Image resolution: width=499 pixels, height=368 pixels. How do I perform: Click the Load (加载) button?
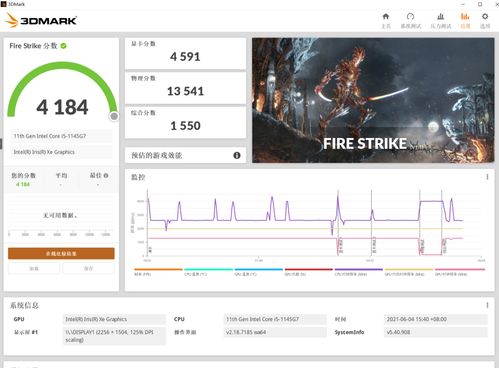34,268
